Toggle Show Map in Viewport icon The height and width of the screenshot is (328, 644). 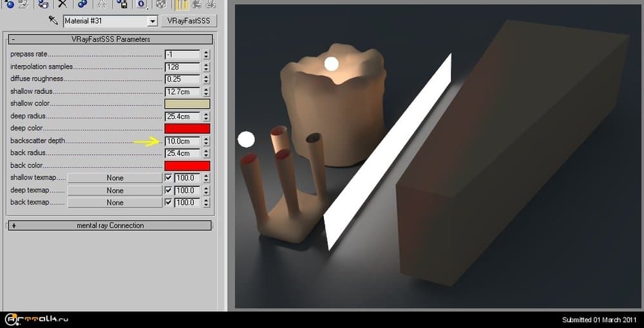(162, 4)
